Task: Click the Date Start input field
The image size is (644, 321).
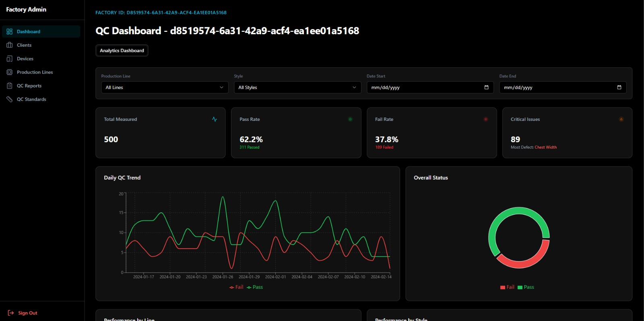Action: [430, 87]
